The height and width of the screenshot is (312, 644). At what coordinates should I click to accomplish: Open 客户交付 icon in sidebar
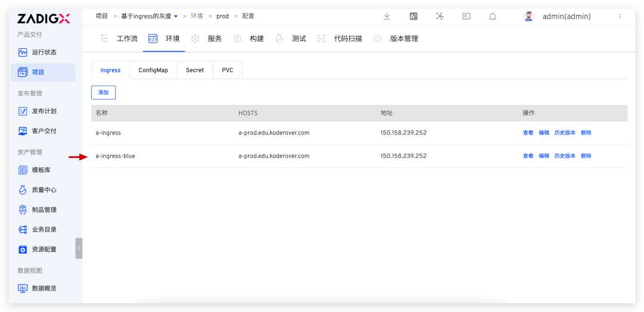click(x=23, y=131)
